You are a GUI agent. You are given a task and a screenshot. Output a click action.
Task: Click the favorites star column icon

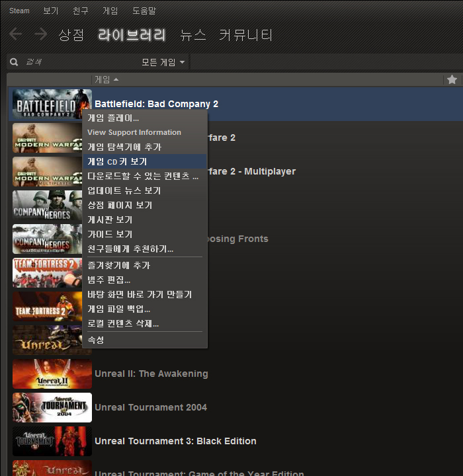coord(452,79)
